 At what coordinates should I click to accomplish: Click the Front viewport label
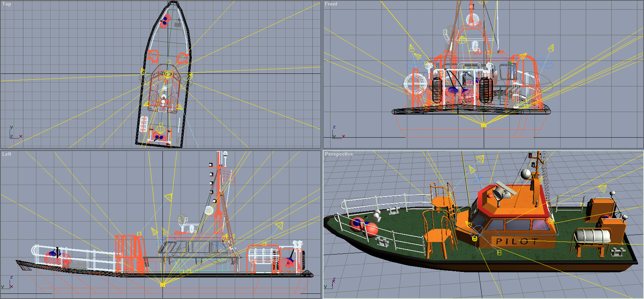tap(331, 4)
